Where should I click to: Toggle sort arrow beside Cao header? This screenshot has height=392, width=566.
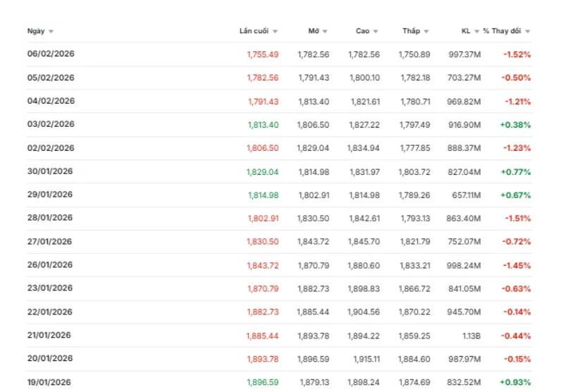pyautogui.click(x=376, y=32)
